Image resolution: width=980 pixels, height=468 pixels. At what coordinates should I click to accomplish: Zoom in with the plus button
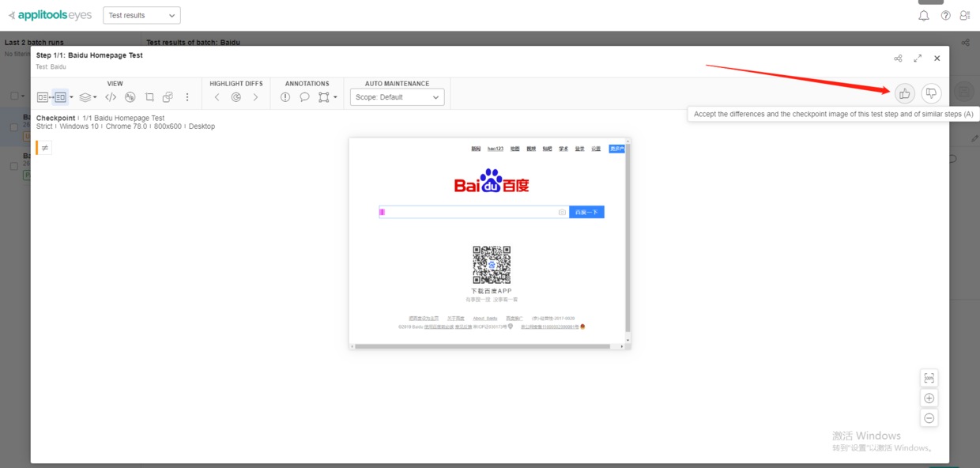pyautogui.click(x=929, y=398)
